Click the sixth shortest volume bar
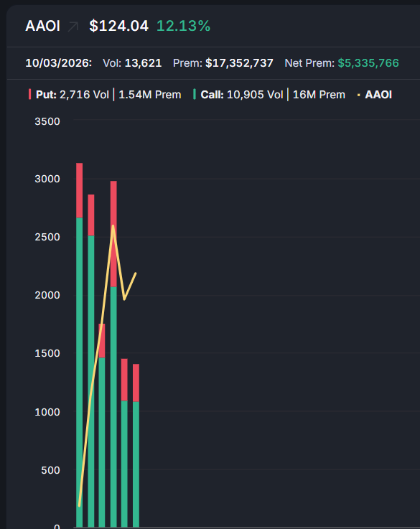 [136, 445]
